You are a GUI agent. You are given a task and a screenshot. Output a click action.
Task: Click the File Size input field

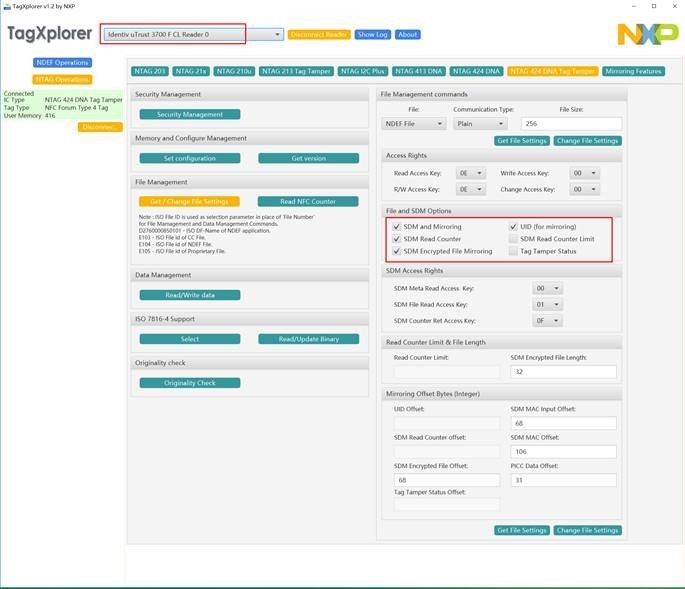pyautogui.click(x=571, y=124)
